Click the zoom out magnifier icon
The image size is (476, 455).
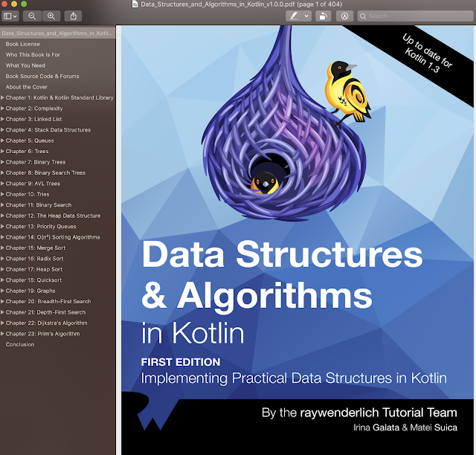pos(32,16)
